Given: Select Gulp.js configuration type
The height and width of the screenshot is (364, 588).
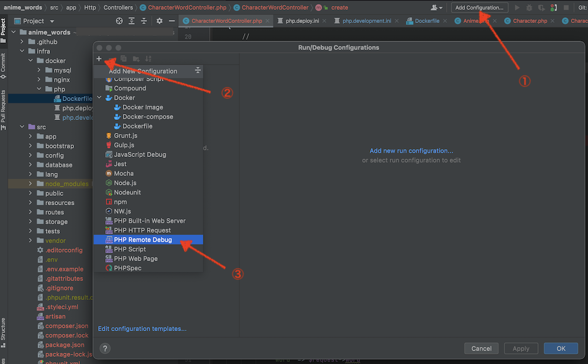Looking at the screenshot, I should click(148, 145).
